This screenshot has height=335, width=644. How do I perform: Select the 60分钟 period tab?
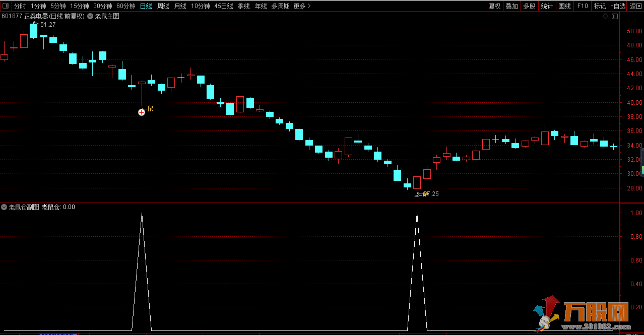[125, 6]
